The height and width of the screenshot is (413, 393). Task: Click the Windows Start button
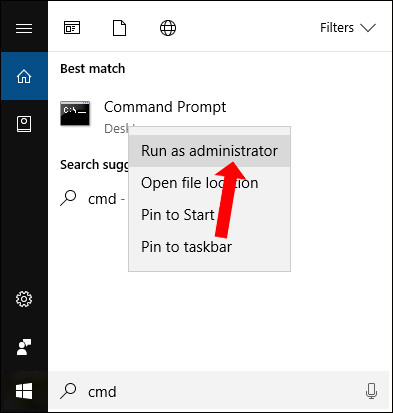[24, 391]
